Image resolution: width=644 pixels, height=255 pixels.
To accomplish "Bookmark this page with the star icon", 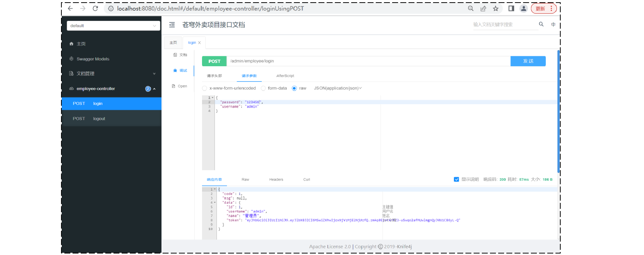I will pyautogui.click(x=496, y=9).
